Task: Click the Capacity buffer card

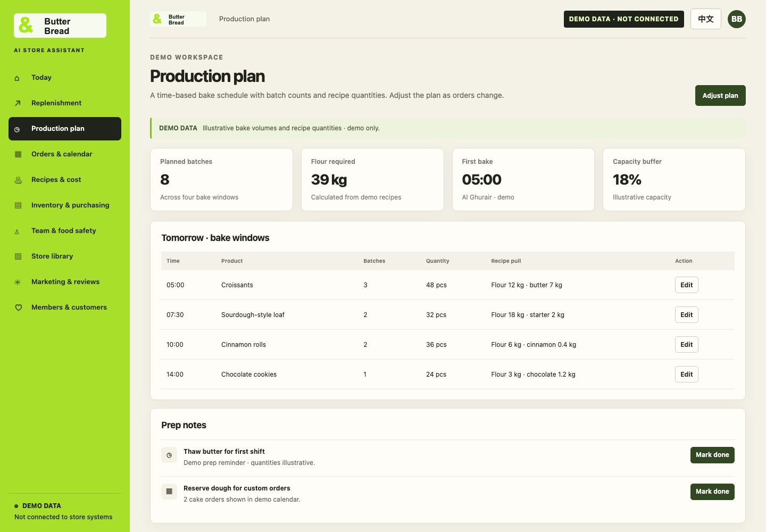Action: click(x=674, y=179)
